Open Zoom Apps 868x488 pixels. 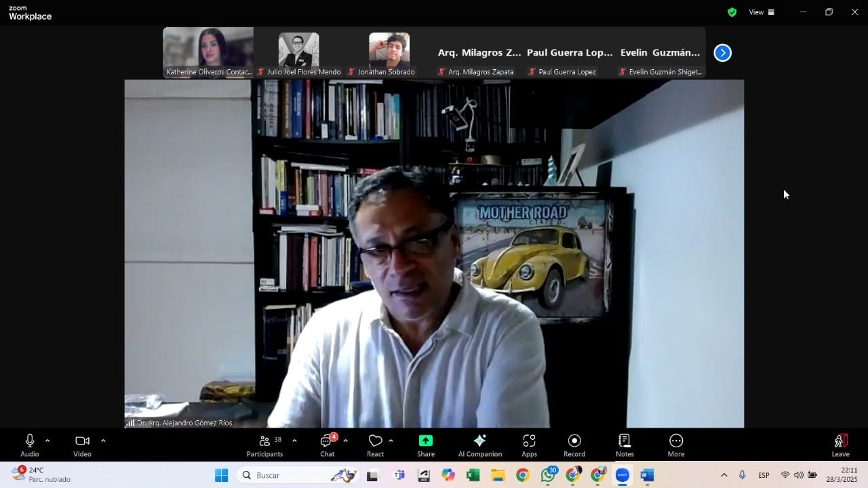coord(529,445)
